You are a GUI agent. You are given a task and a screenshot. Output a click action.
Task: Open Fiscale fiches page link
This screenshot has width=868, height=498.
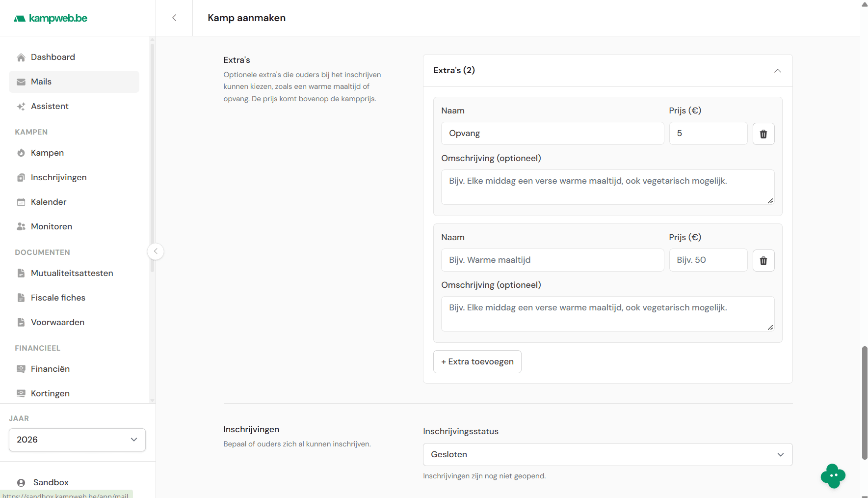tap(74, 298)
